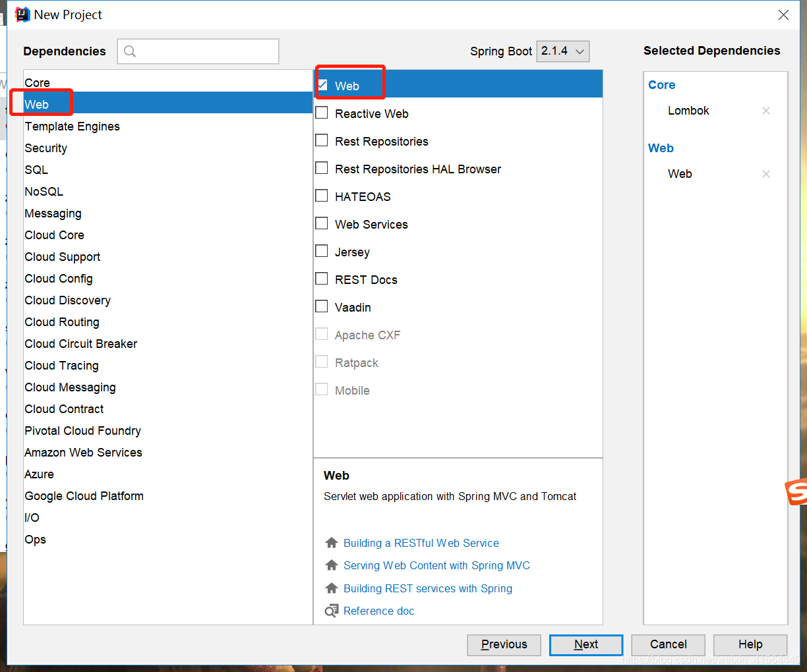Select the Cloud Circuit Breaker category
Viewport: 807px width, 672px height.
(x=168, y=343)
